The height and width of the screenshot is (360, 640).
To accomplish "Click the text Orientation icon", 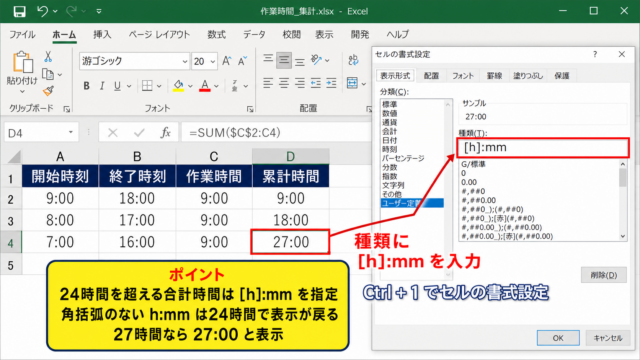I will 316,60.
